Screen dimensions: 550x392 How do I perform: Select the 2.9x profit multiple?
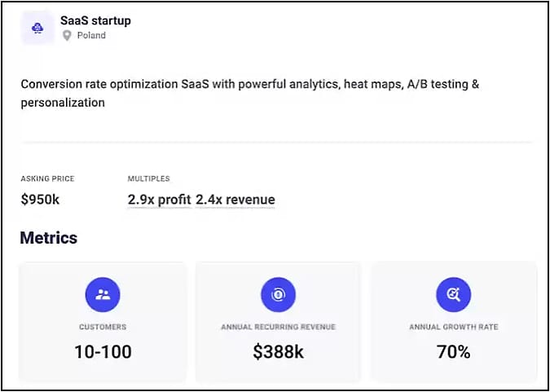159,200
